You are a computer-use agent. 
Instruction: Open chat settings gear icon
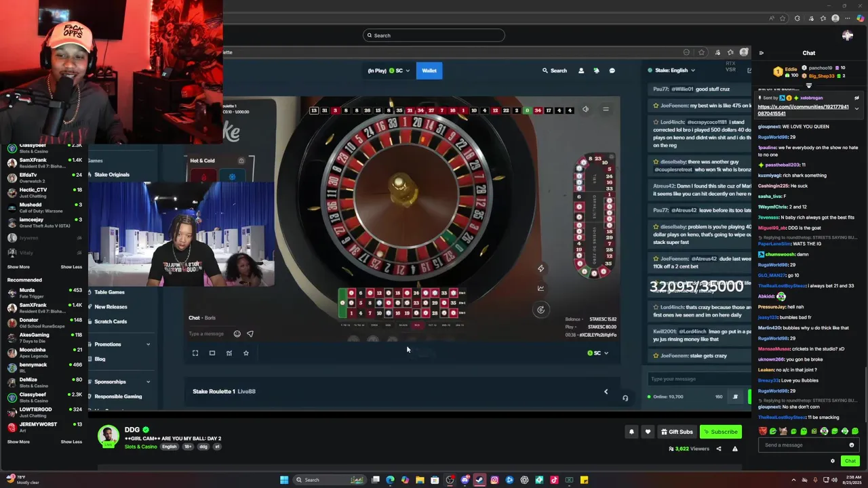coord(833,461)
